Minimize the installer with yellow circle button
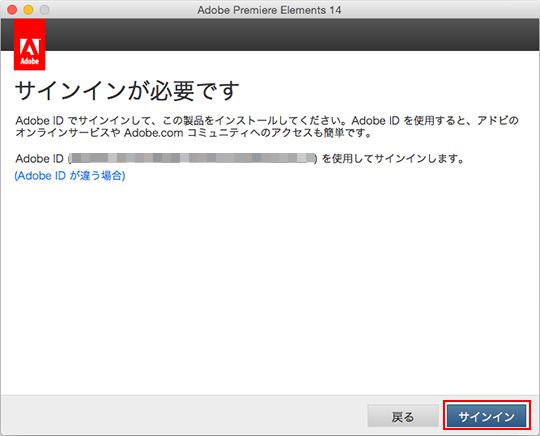540x436 pixels. click(x=28, y=10)
